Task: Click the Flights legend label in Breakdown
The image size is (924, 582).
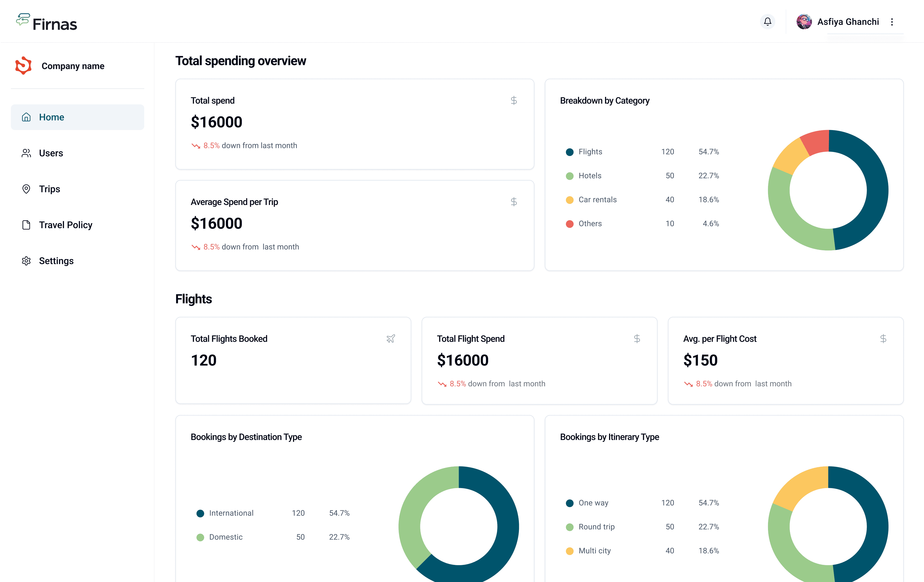Action: click(x=590, y=151)
